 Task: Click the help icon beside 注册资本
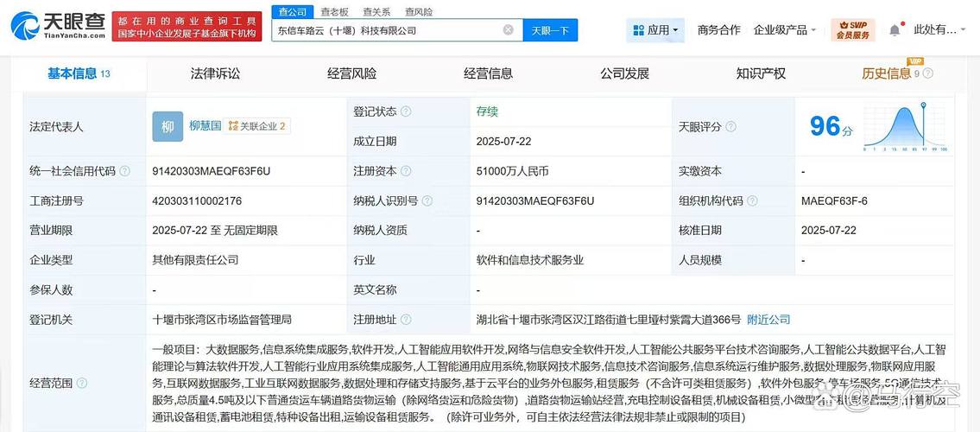pyautogui.click(x=406, y=171)
